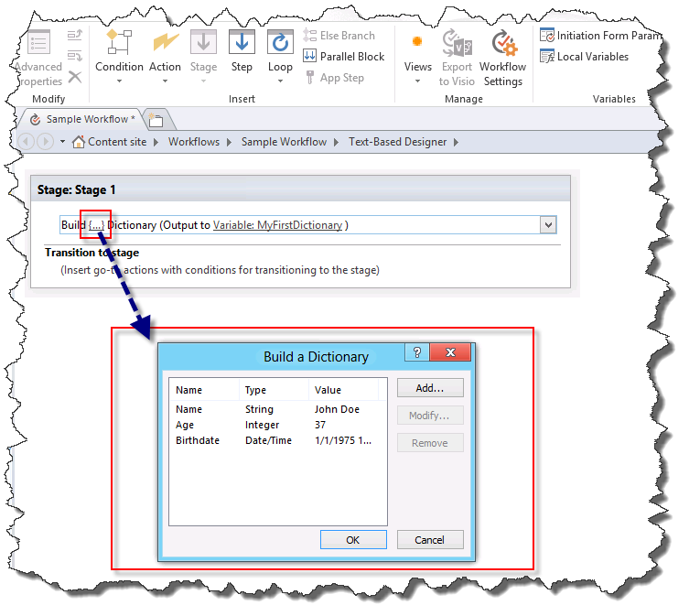
Task: Click the Integer type cell
Action: pos(262,425)
